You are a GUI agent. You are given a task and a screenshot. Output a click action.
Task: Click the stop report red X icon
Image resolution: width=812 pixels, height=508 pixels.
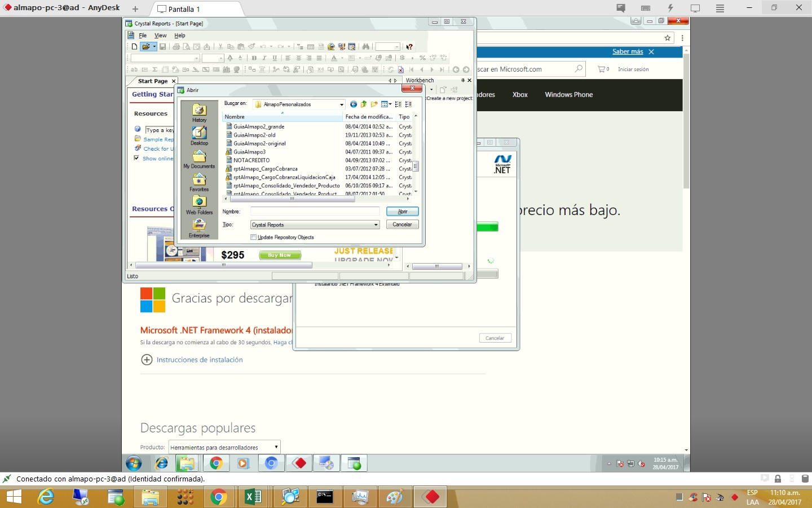click(400, 70)
